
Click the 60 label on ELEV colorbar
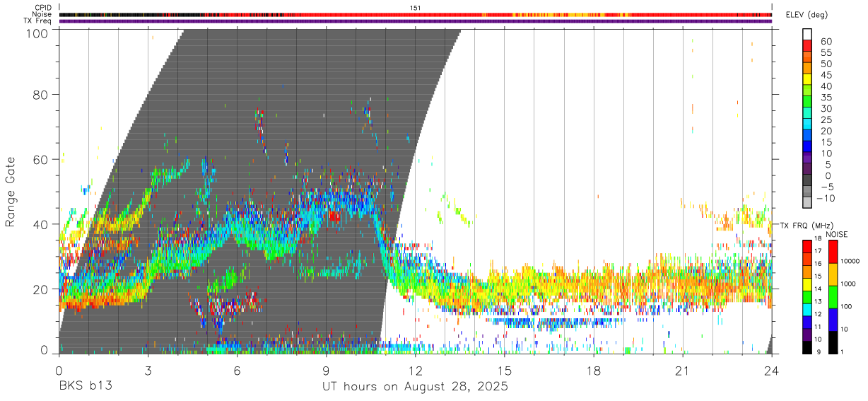click(x=826, y=41)
